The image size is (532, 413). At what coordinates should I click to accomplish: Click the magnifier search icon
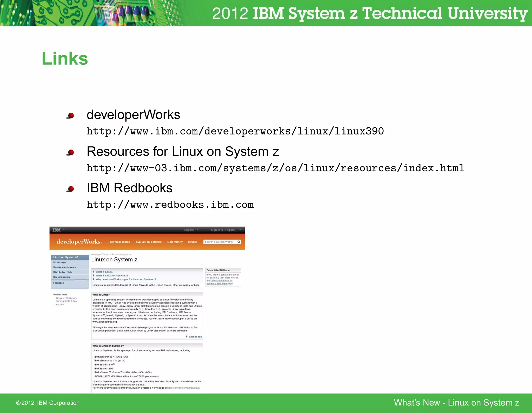point(239,242)
